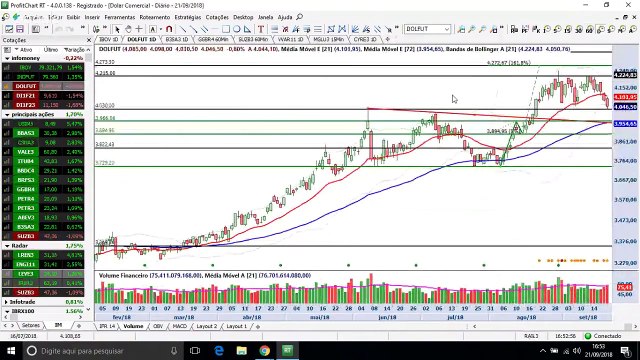Image resolution: width=640 pixels, height=360 pixels.
Task: Open the Ferramentas menu
Action: click(x=120, y=17)
